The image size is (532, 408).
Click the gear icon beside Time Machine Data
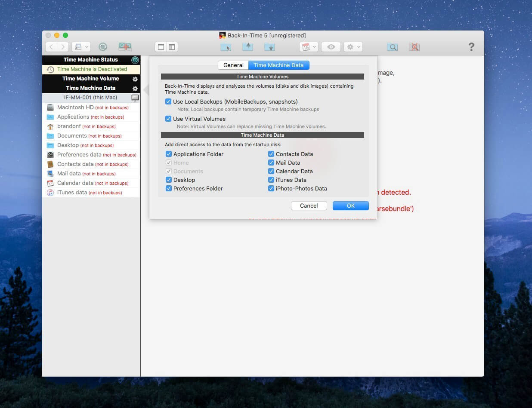pos(135,88)
